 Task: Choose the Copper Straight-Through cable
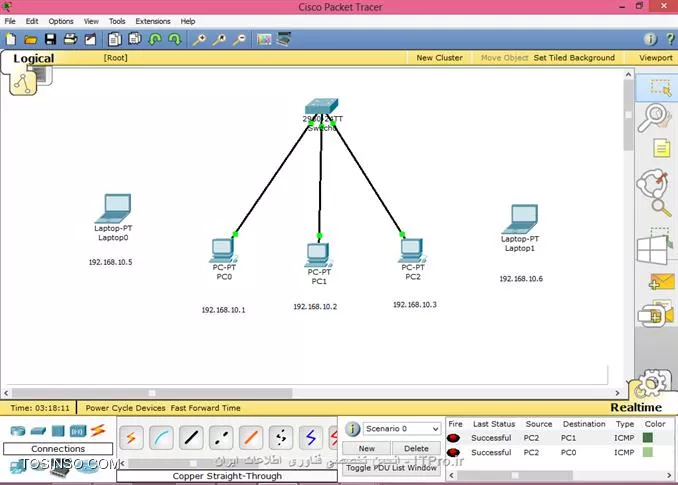191,438
